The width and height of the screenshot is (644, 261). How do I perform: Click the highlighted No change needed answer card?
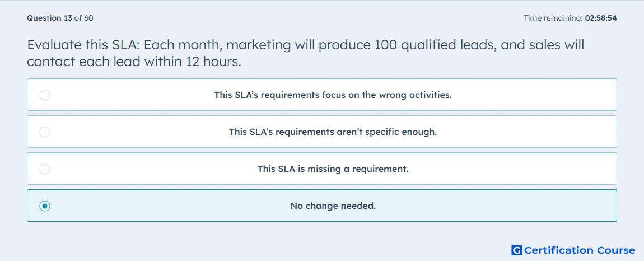(322, 206)
